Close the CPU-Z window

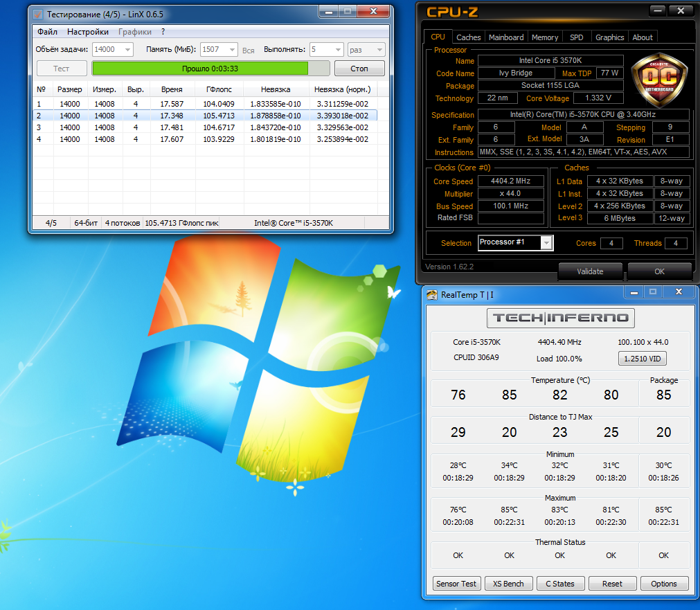[x=681, y=10]
